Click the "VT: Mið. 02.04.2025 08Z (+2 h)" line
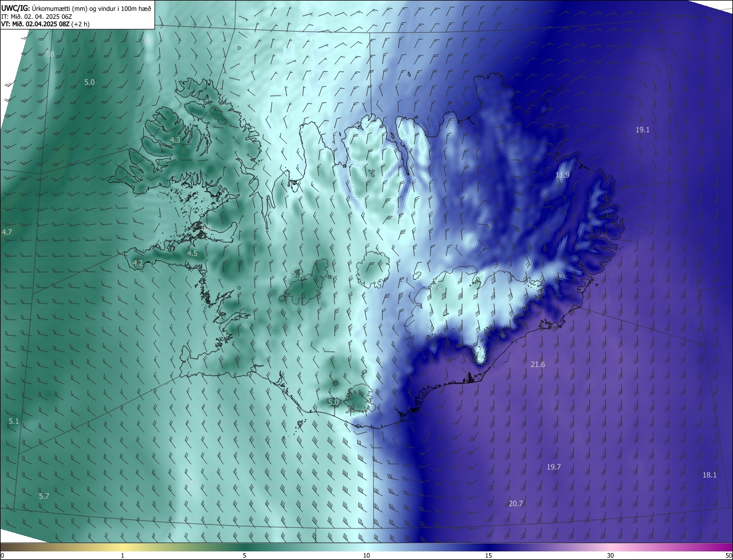The image size is (733, 560). [x=45, y=24]
